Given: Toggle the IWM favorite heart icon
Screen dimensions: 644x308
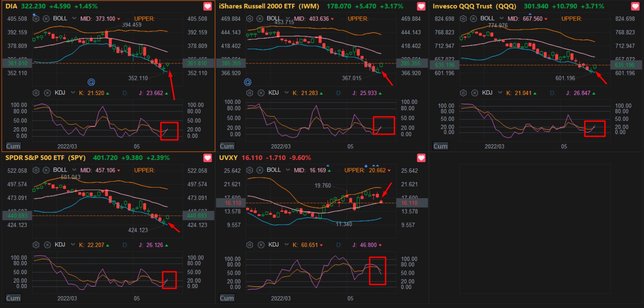Looking at the screenshot, I should click(x=421, y=6).
